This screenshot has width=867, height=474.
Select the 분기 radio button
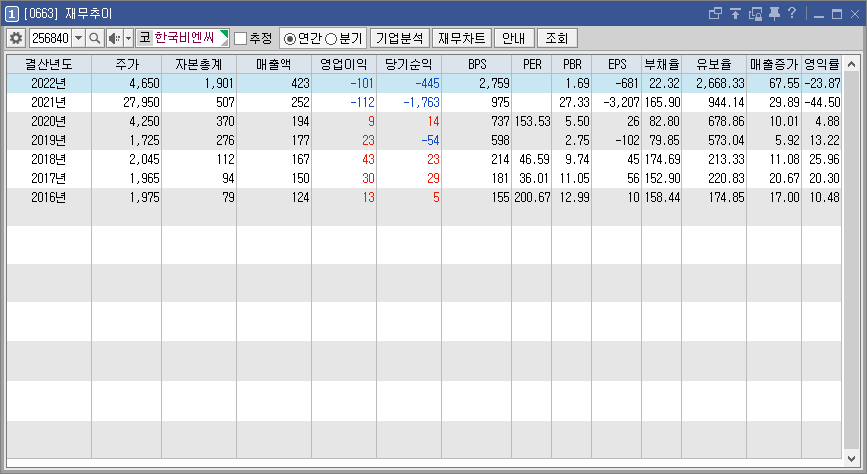[331, 39]
